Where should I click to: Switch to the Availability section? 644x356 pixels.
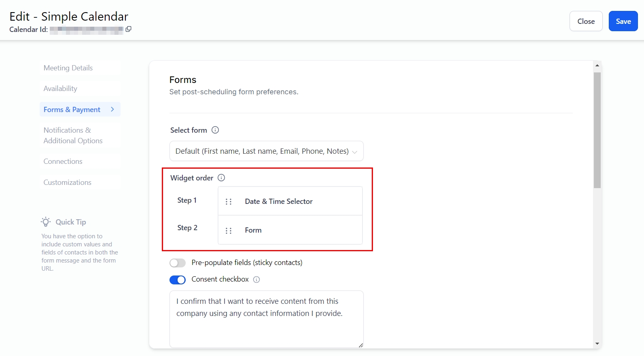coord(60,89)
